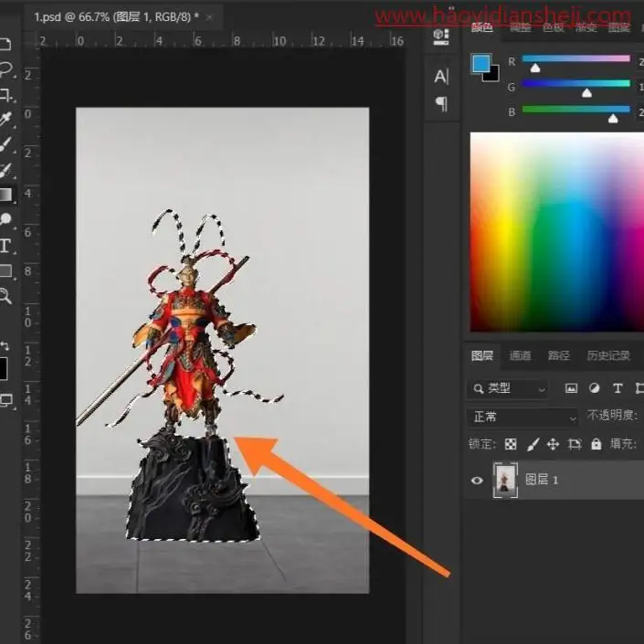Swap foreground and background colors arrows
Image resolution: width=644 pixels, height=644 pixels.
click(5, 346)
